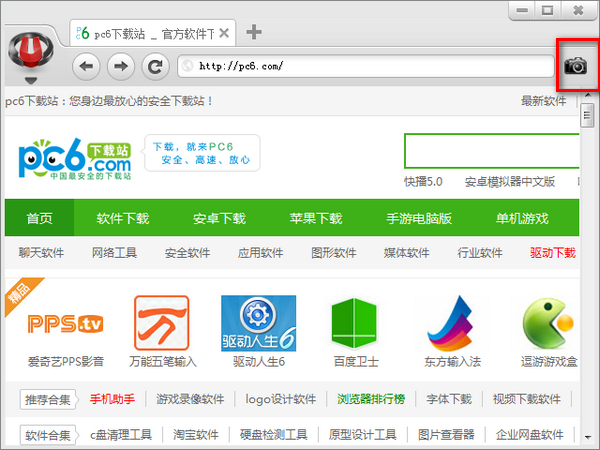
Task: Click the site icon in address bar
Action: [x=188, y=66]
